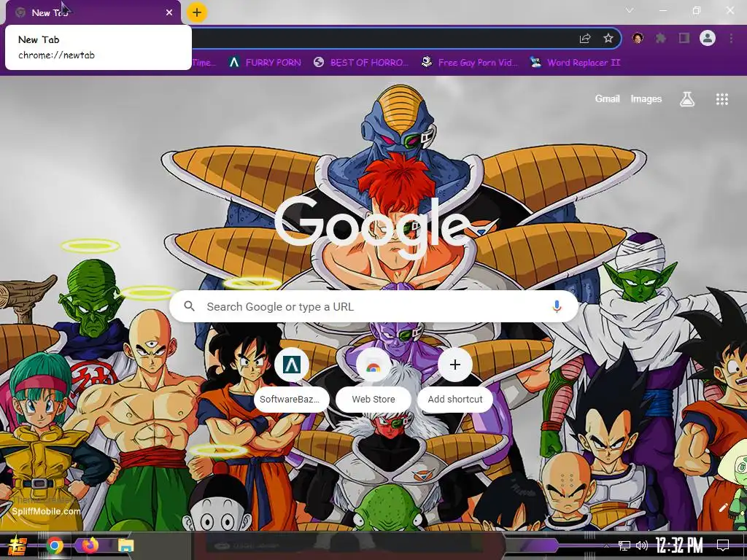Click the Start button on taskbar

coord(18,545)
